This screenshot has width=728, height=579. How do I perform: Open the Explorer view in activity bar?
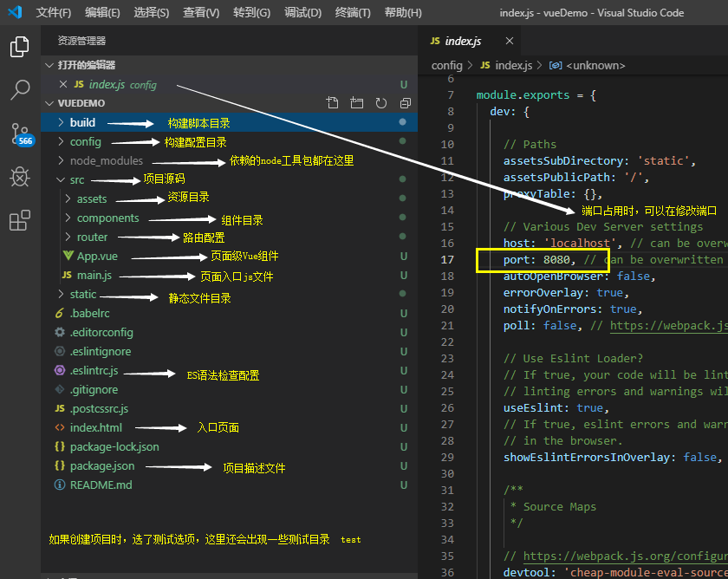[19, 47]
